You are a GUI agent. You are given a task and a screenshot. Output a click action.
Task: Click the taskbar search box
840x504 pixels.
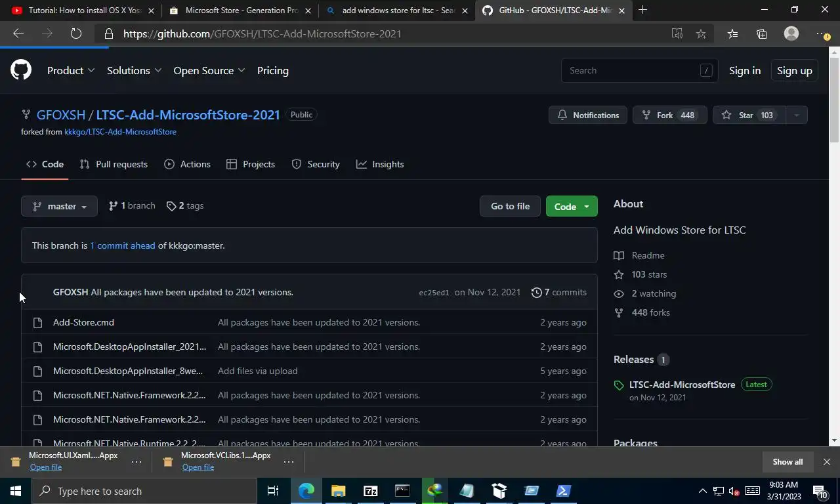pyautogui.click(x=144, y=491)
